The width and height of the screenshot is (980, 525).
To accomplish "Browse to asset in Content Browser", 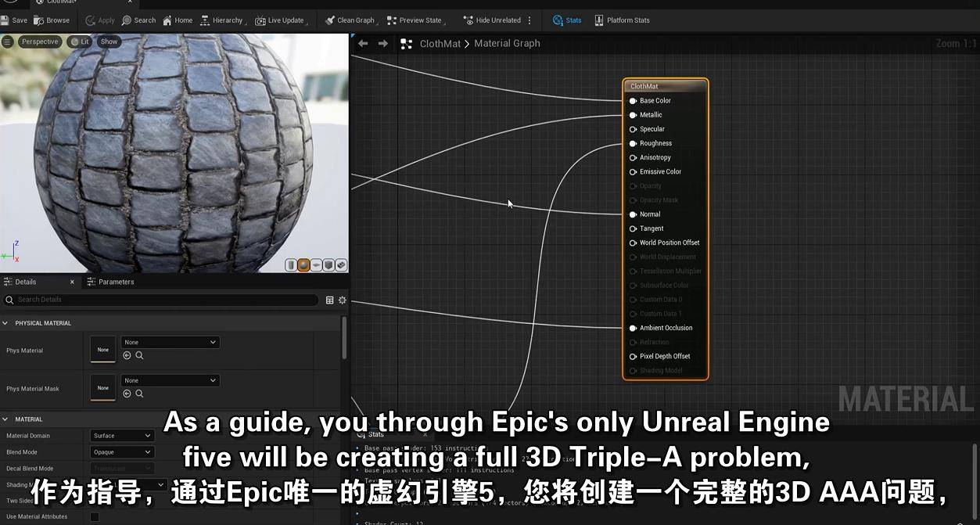I will pos(52,20).
